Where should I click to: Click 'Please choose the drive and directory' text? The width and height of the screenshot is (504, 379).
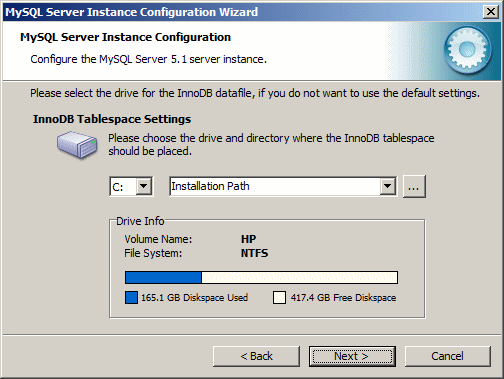click(x=271, y=145)
